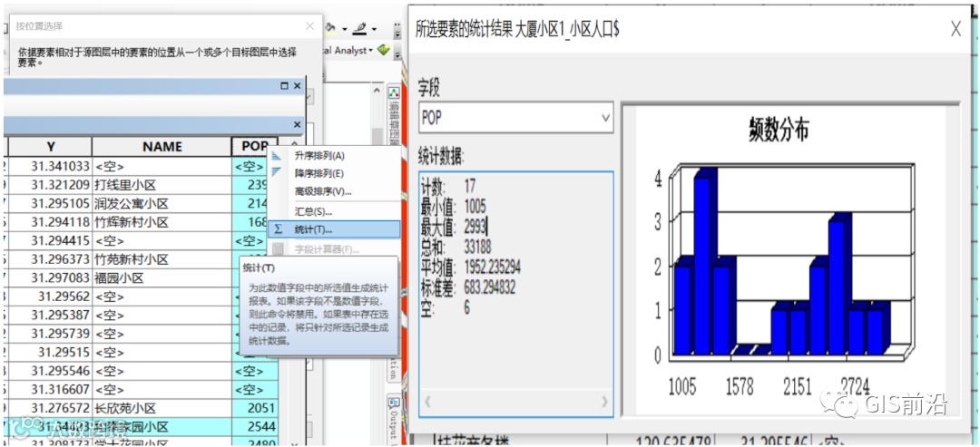Click the Y value 31.321209 cell

[50, 185]
